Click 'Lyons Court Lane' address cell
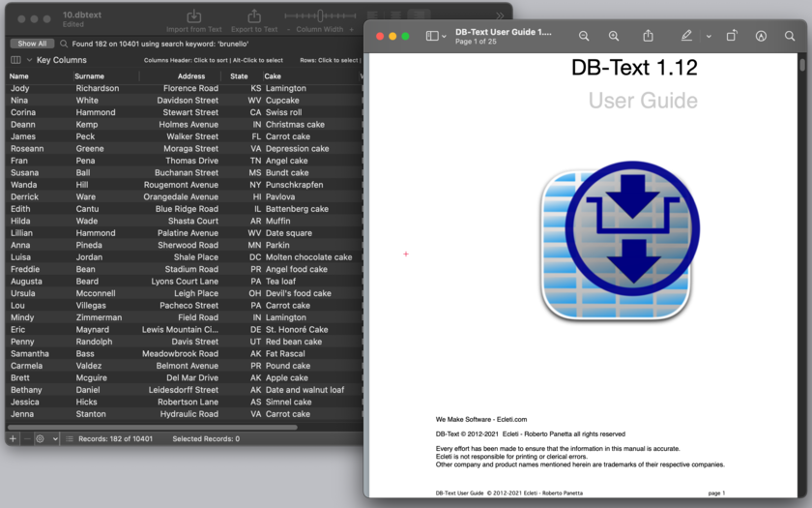 click(x=185, y=281)
